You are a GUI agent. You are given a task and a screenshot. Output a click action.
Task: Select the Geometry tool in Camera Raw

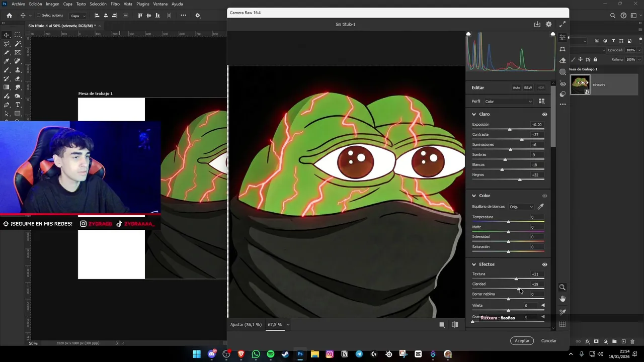pos(562,49)
